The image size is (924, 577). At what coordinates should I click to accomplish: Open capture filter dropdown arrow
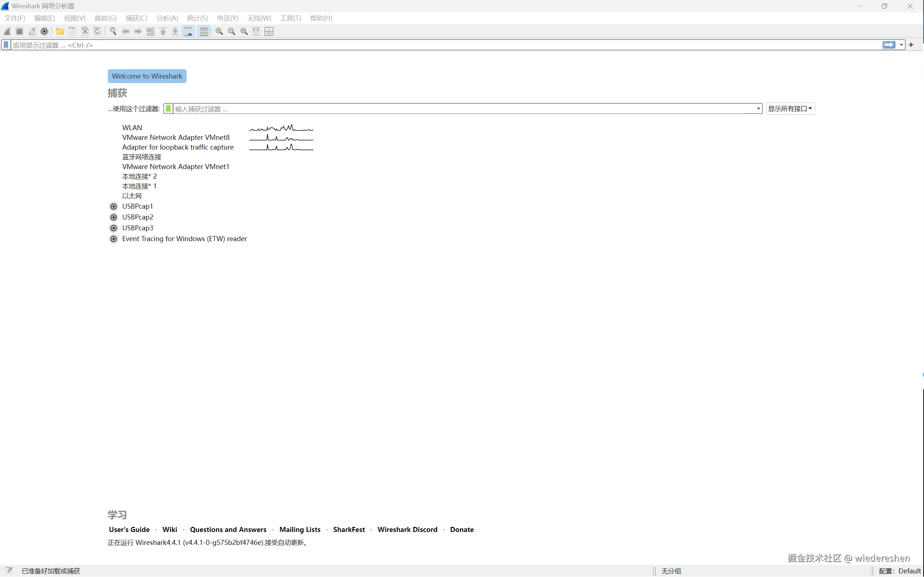[758, 109]
